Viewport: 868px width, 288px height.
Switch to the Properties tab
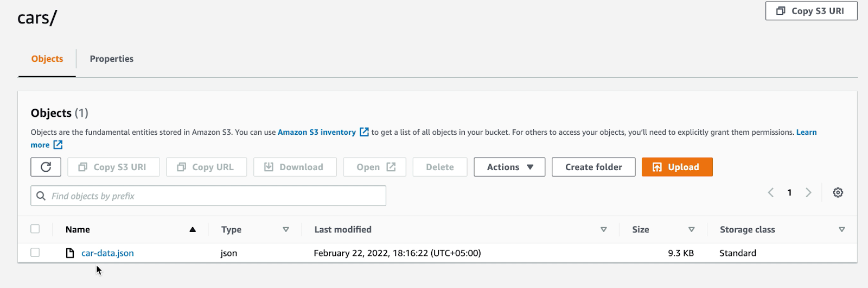[111, 59]
